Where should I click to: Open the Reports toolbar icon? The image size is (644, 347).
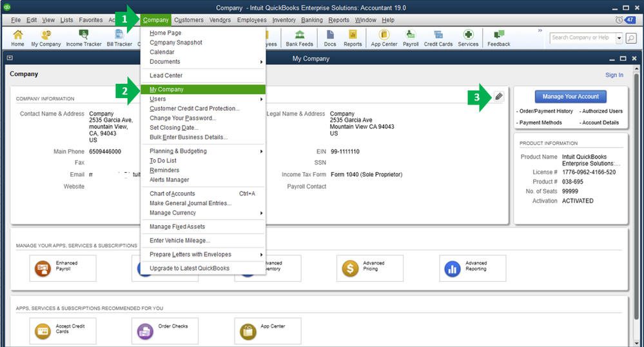[x=353, y=38]
